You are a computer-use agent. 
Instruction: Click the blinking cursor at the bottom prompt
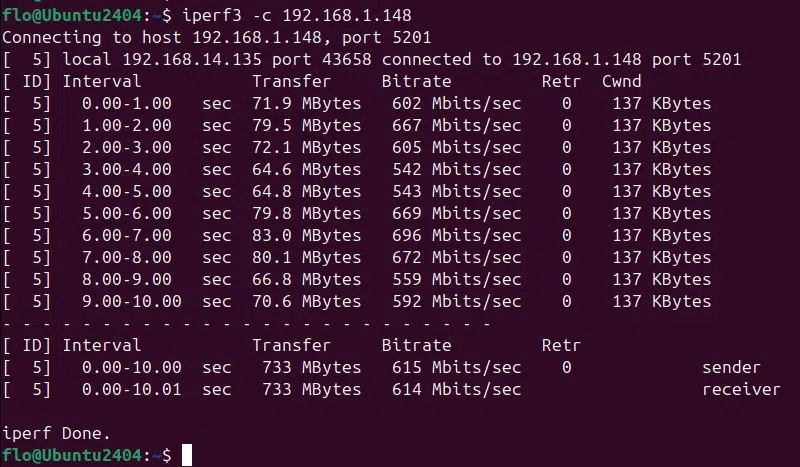point(187,455)
